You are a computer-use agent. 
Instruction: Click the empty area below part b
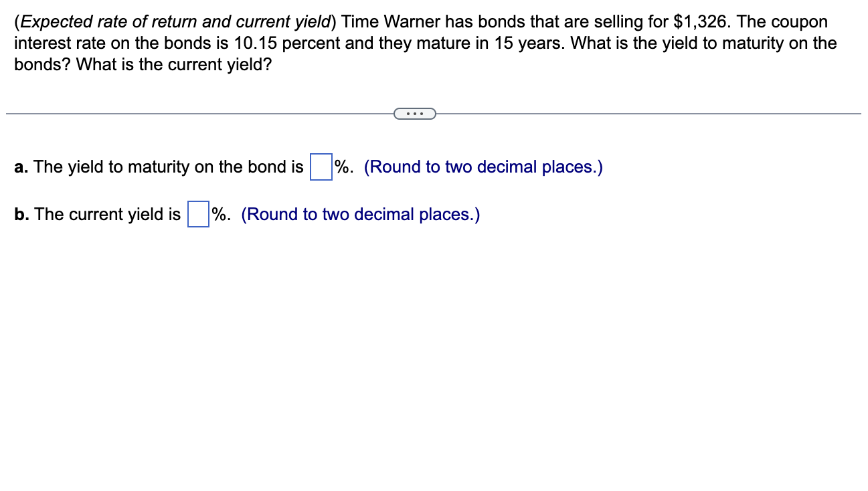(428, 334)
